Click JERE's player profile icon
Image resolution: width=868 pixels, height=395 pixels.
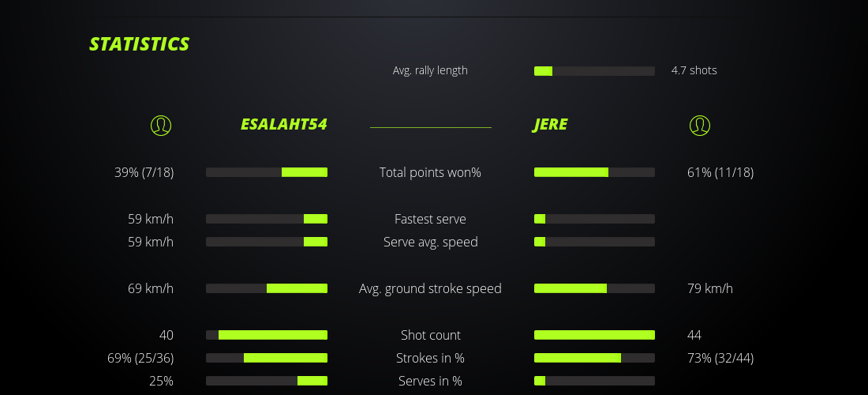coord(700,126)
